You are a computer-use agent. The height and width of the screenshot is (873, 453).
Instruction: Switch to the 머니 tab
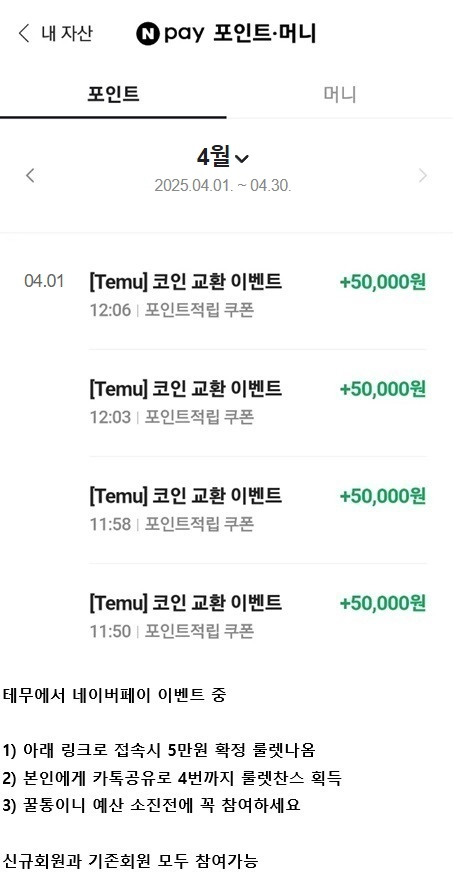tap(339, 94)
